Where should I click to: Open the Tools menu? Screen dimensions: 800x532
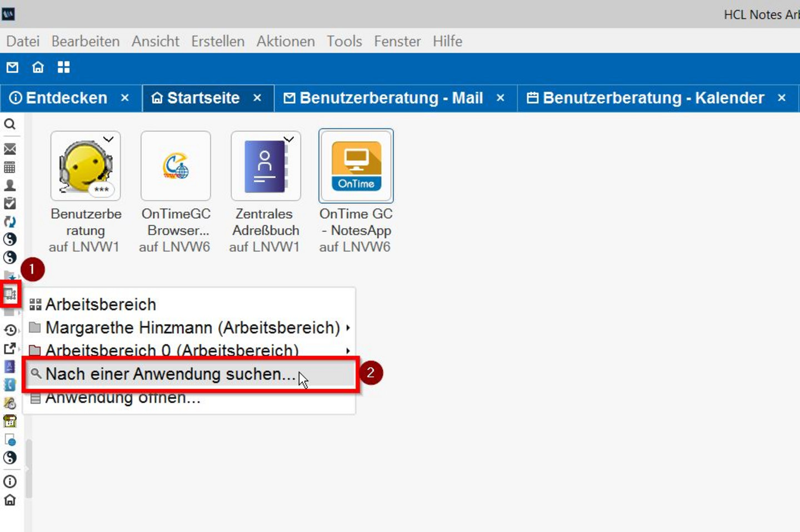(344, 41)
